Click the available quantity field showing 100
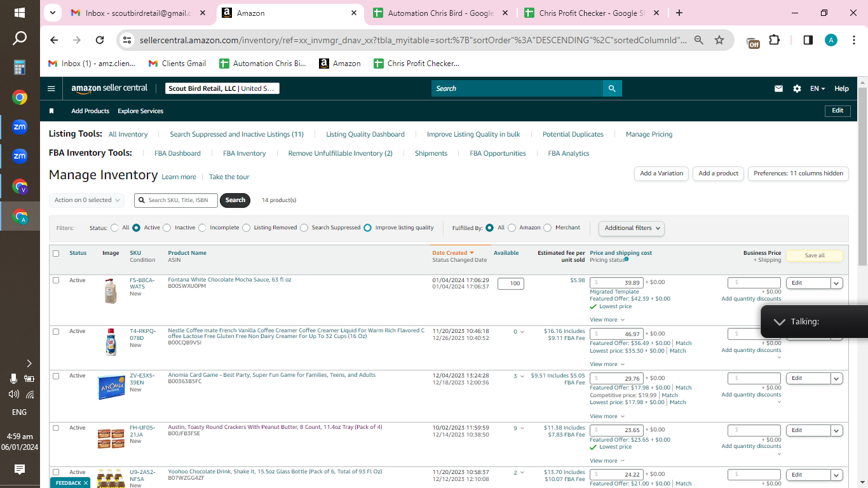This screenshot has height=488, width=868. click(x=511, y=283)
